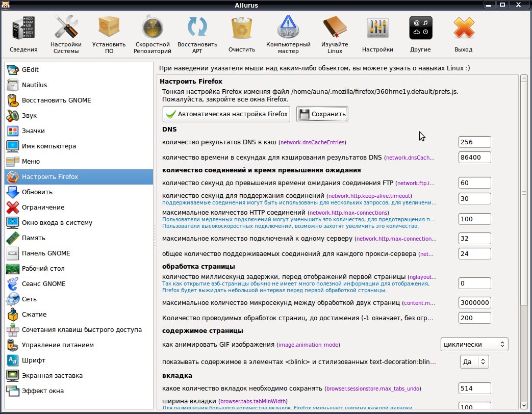This screenshot has height=414, width=532.
Task: Open Скоростной Репозиторий radar icon
Action: click(x=153, y=27)
